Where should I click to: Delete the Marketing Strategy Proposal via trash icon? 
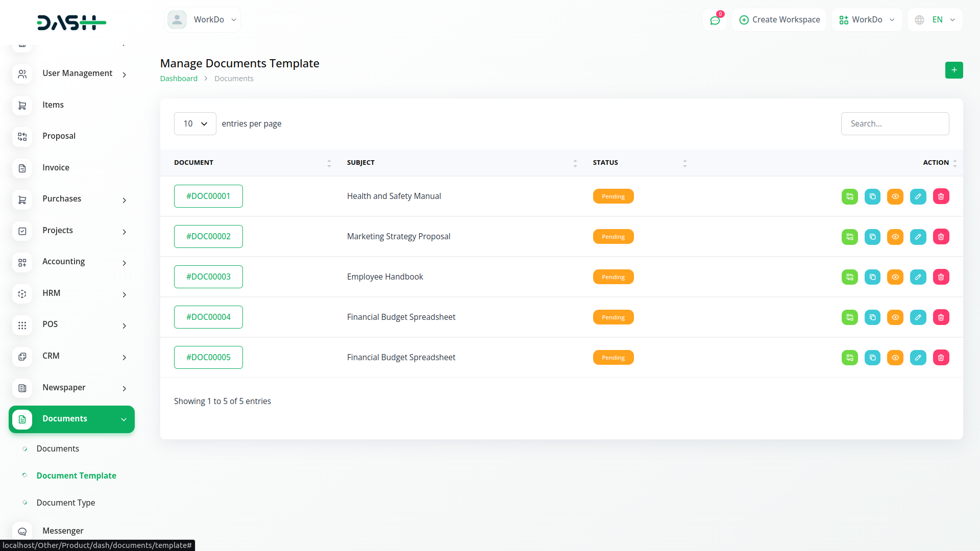(x=941, y=236)
